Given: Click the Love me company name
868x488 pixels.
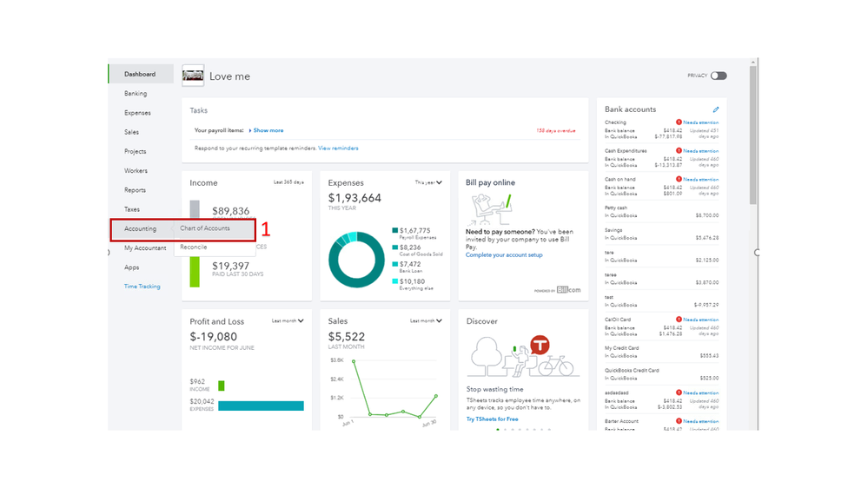Looking at the screenshot, I should [229, 76].
